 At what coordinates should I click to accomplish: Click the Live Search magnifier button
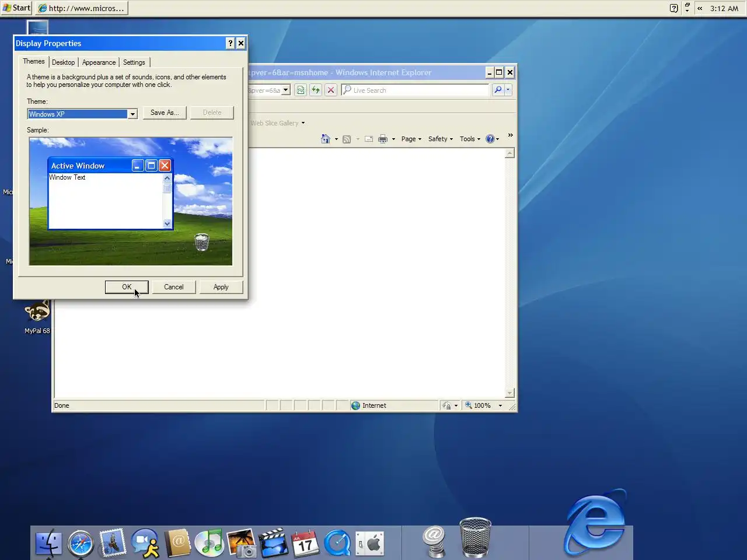[x=498, y=90]
